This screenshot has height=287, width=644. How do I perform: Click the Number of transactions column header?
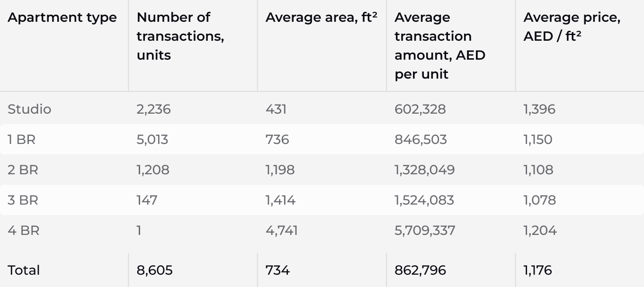pyautogui.click(x=180, y=36)
